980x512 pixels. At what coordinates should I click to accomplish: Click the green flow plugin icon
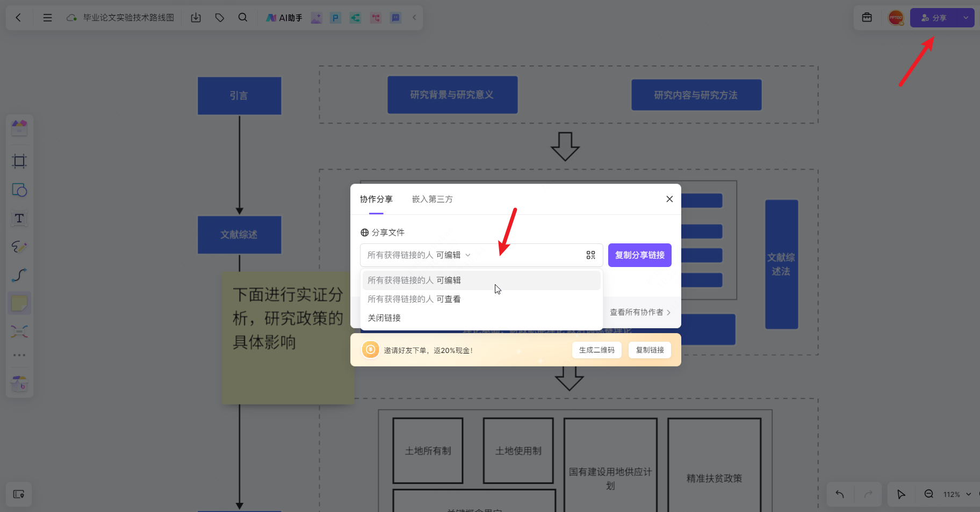click(x=355, y=18)
